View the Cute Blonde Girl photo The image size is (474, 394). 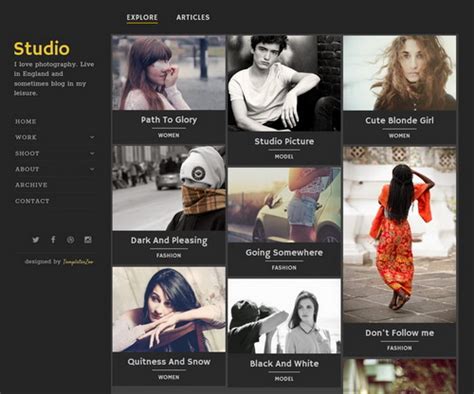pos(400,73)
